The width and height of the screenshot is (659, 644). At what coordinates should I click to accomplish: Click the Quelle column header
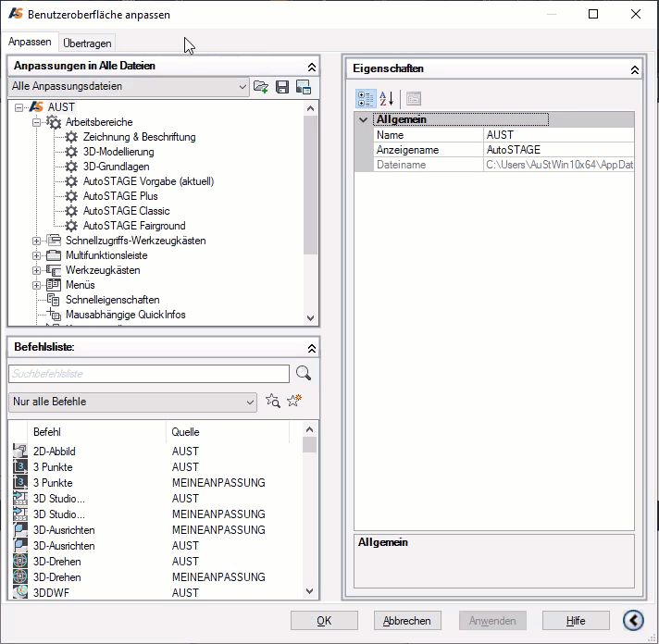coord(228,432)
